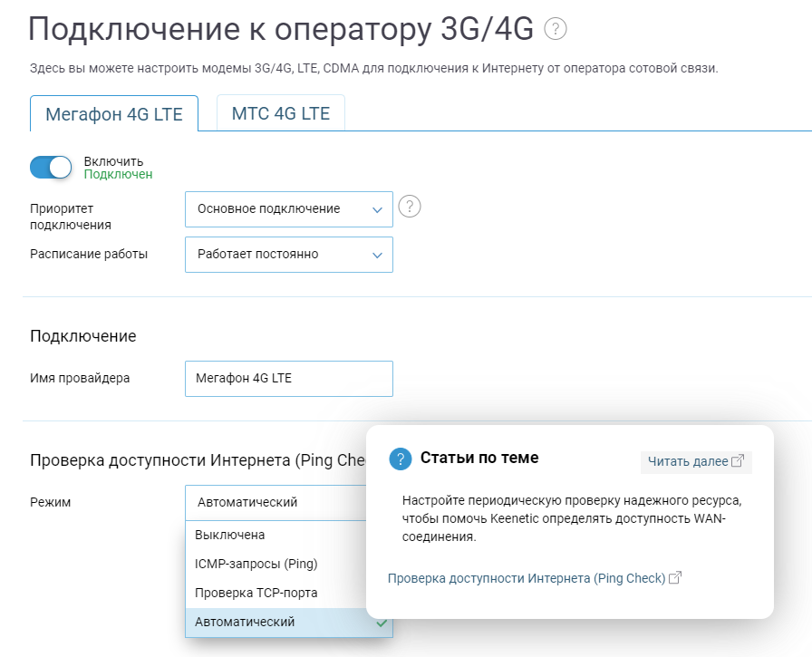The width and height of the screenshot is (812, 657).
Task: Switch to the Мегафон 4G LTE tab
Action: coord(114,114)
